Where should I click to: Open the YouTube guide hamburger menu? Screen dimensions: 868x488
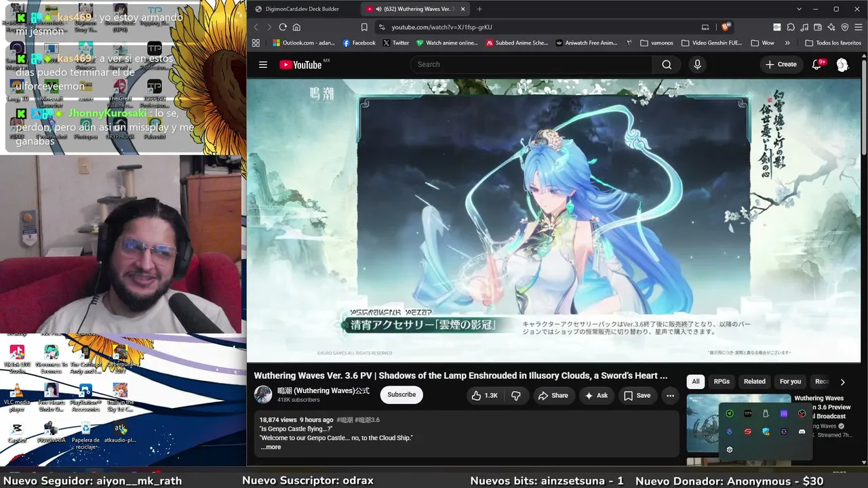(x=263, y=64)
